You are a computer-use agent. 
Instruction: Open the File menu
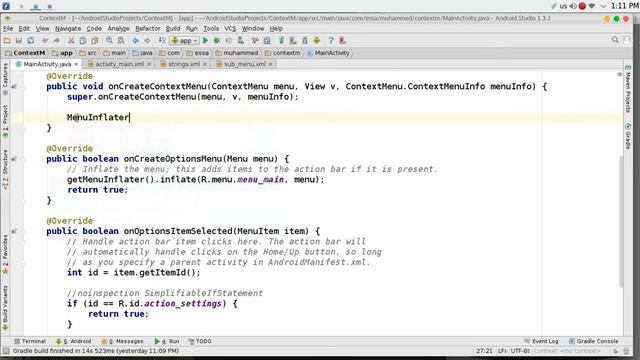tap(8, 29)
